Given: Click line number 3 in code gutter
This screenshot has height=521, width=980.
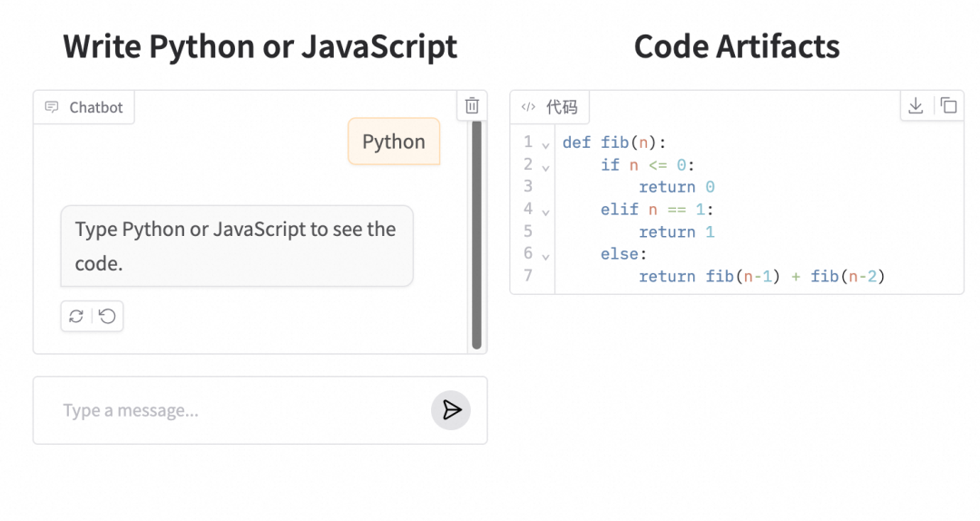Looking at the screenshot, I should pyautogui.click(x=528, y=186).
